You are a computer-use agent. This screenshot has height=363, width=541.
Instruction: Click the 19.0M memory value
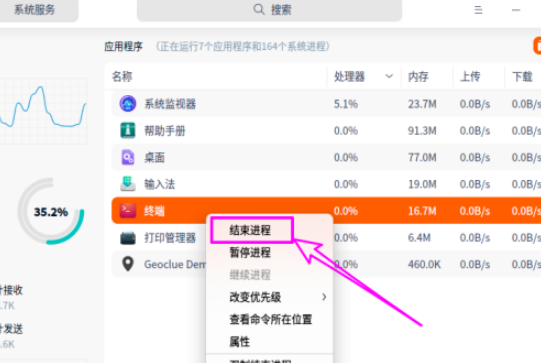tap(422, 184)
